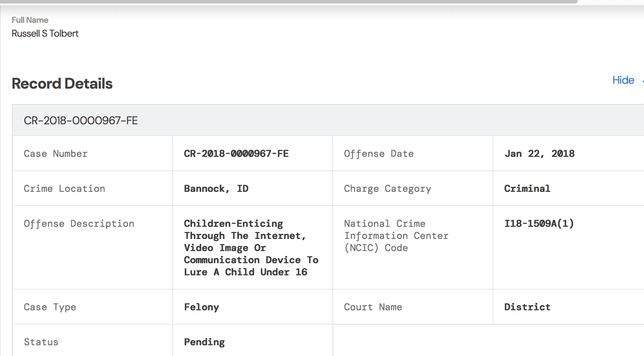644x356 pixels.
Task: Click the NCIC code I18-1509A(1)
Action: coord(539,224)
